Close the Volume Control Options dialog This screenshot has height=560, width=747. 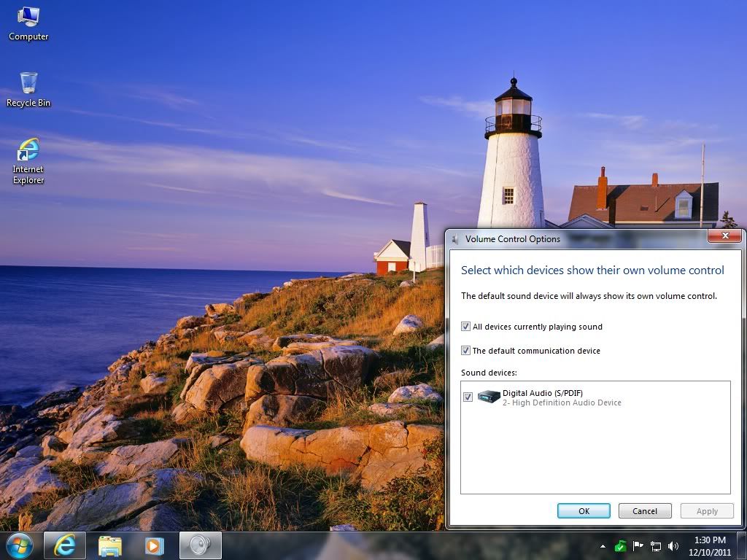point(724,236)
